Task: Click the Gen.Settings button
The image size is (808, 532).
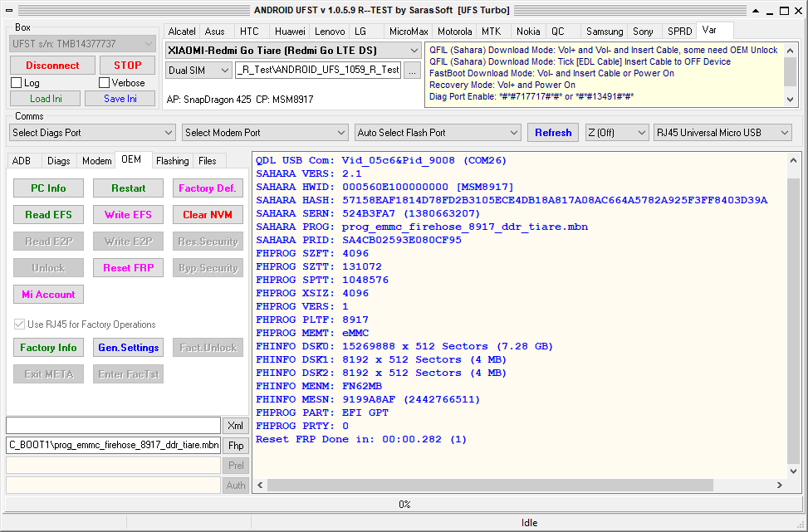Action: [x=129, y=348]
